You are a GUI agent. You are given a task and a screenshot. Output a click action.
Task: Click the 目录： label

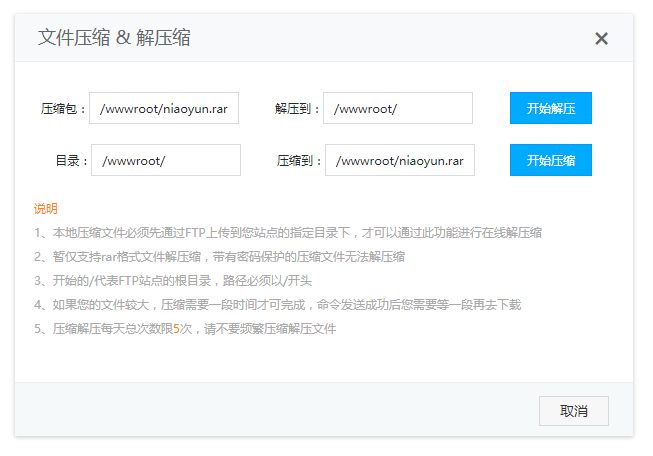[x=72, y=161]
